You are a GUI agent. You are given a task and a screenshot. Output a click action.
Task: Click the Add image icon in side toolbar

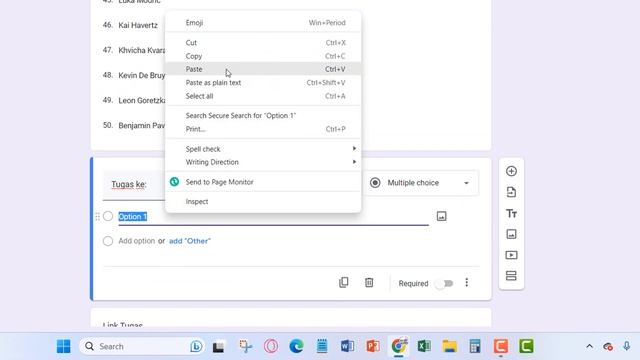511,234
